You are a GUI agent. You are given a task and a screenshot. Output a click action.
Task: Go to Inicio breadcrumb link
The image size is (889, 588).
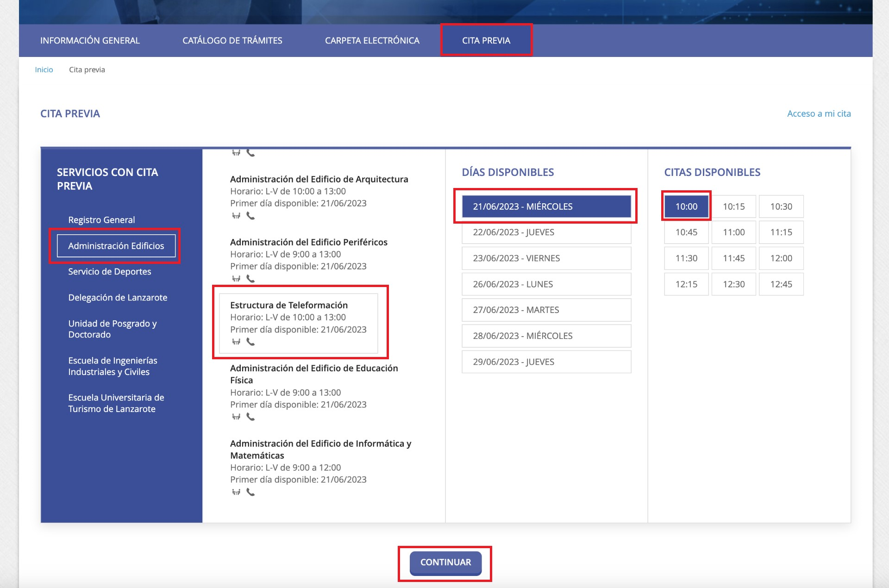click(44, 69)
